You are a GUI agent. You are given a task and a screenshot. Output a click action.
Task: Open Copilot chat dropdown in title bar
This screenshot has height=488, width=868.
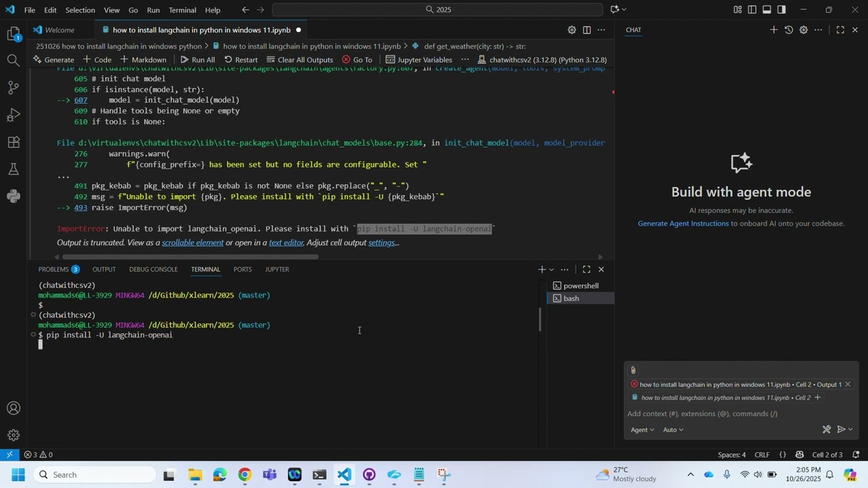pos(624,9)
